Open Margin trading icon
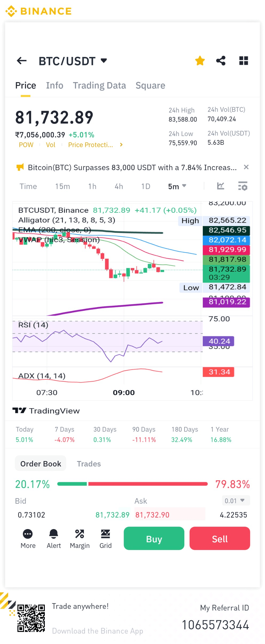265x644 pixels. click(80, 539)
